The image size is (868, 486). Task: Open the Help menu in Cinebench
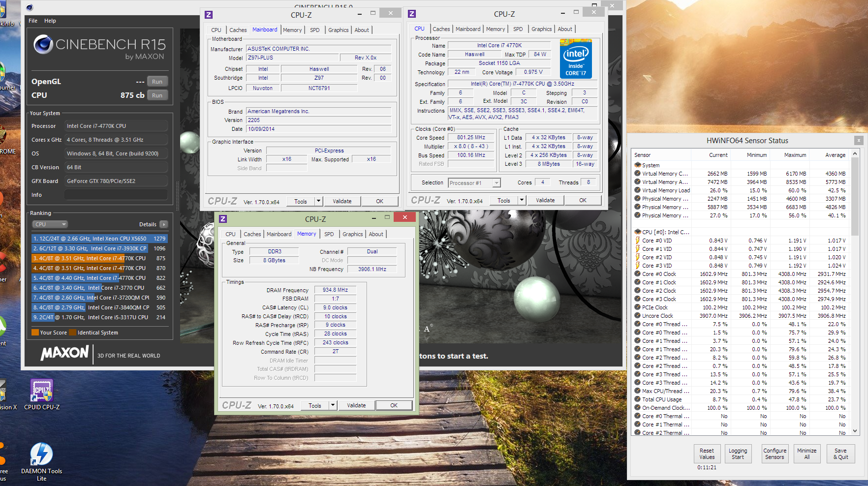pyautogui.click(x=50, y=21)
